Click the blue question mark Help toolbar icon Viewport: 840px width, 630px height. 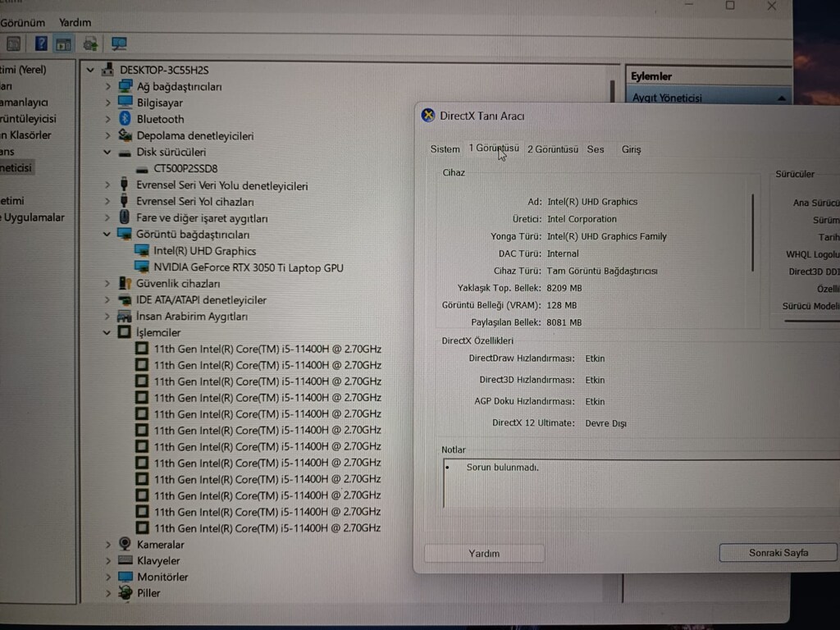(x=41, y=44)
